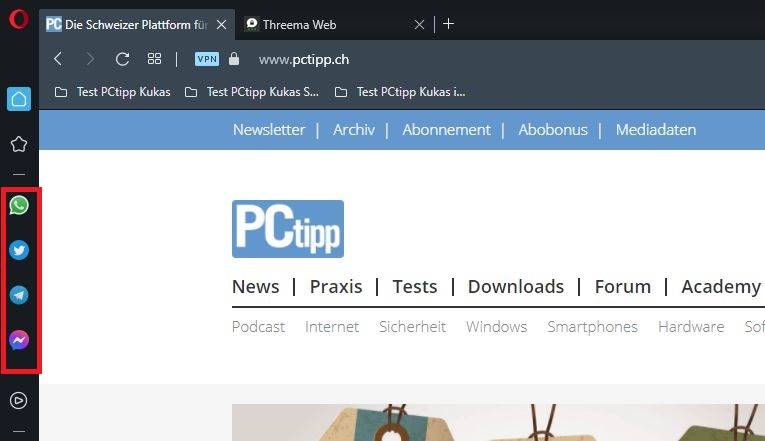Open Telegram in the sidebar

pos(19,295)
